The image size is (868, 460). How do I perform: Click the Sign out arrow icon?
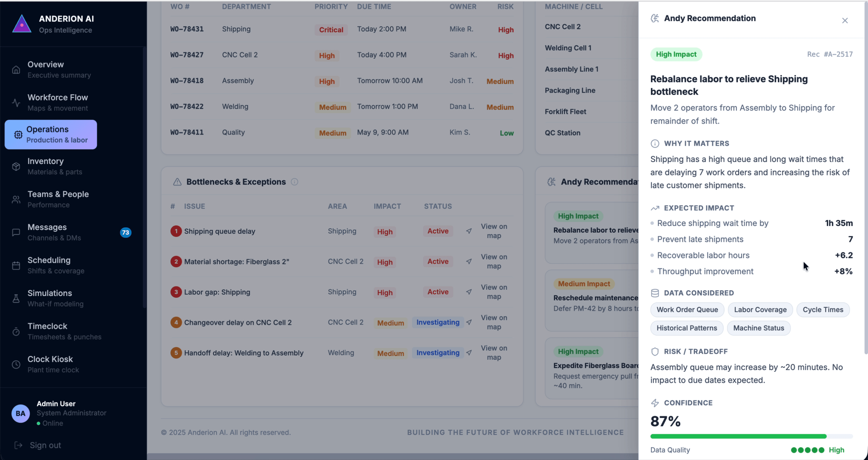click(x=19, y=445)
